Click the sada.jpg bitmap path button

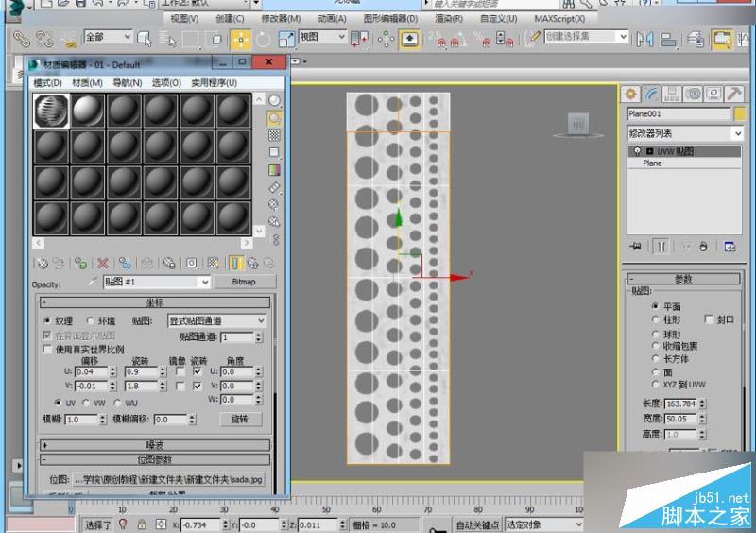[168, 479]
